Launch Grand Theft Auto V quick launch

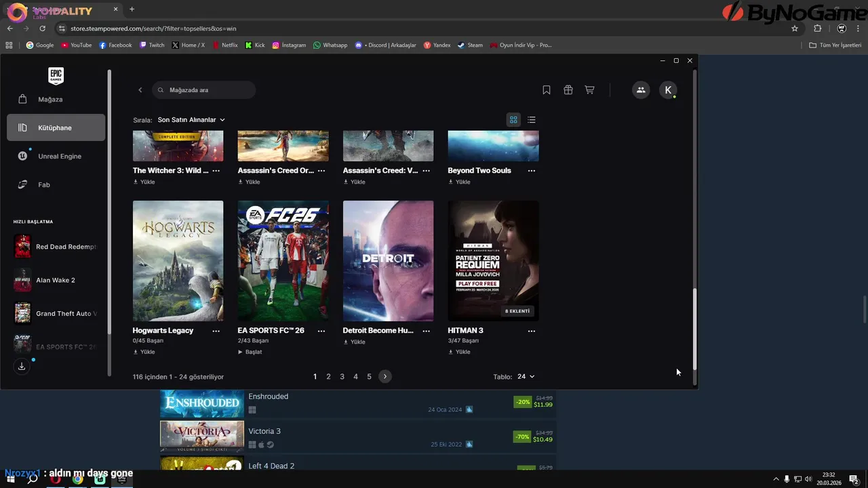tap(56, 313)
